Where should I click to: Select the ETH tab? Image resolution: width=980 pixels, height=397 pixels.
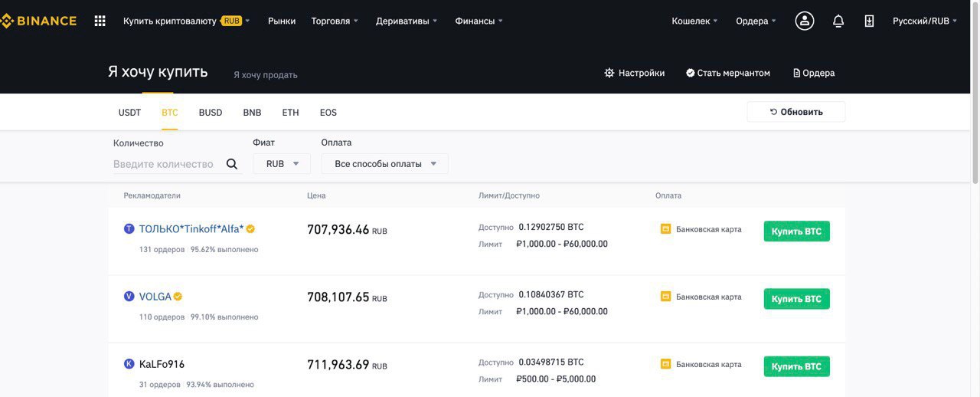click(x=290, y=113)
